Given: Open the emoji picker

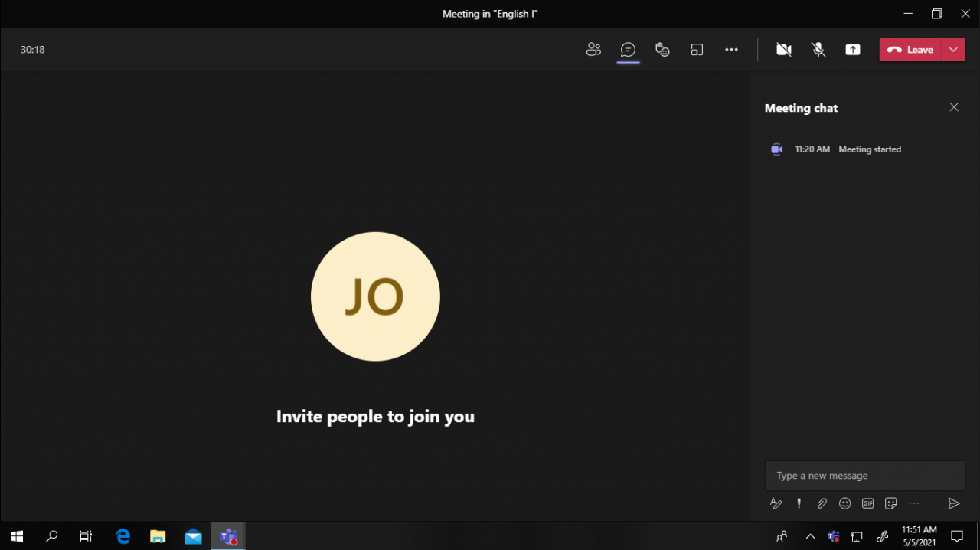Looking at the screenshot, I should tap(844, 503).
